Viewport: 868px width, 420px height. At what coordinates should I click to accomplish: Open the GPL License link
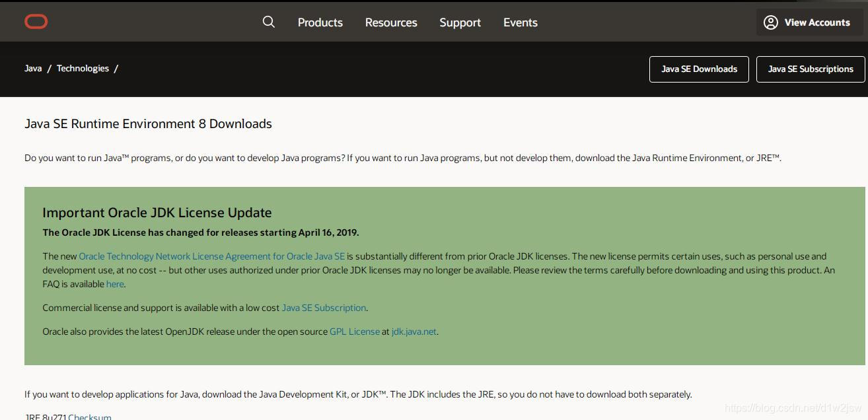pos(355,332)
